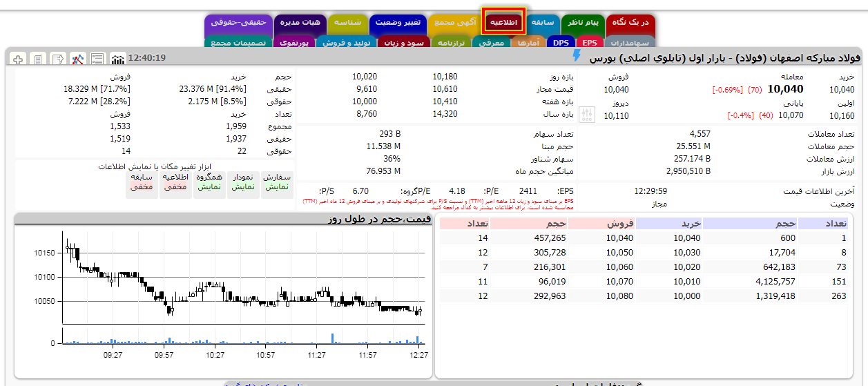Click the share count value 293 B
Viewport: 868px width, 386px height.
[x=389, y=133]
